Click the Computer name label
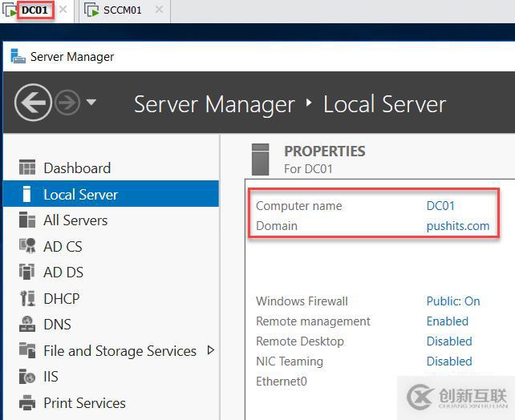The height and width of the screenshot is (420, 515). coord(299,206)
